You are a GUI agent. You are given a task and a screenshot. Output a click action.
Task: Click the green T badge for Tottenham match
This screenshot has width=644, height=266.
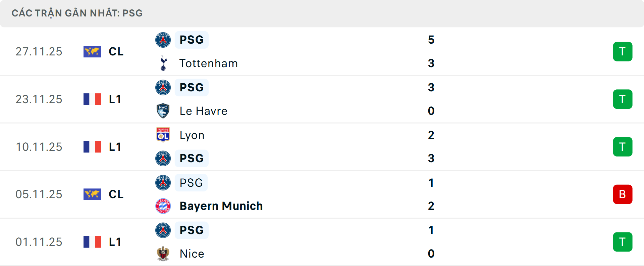(623, 52)
